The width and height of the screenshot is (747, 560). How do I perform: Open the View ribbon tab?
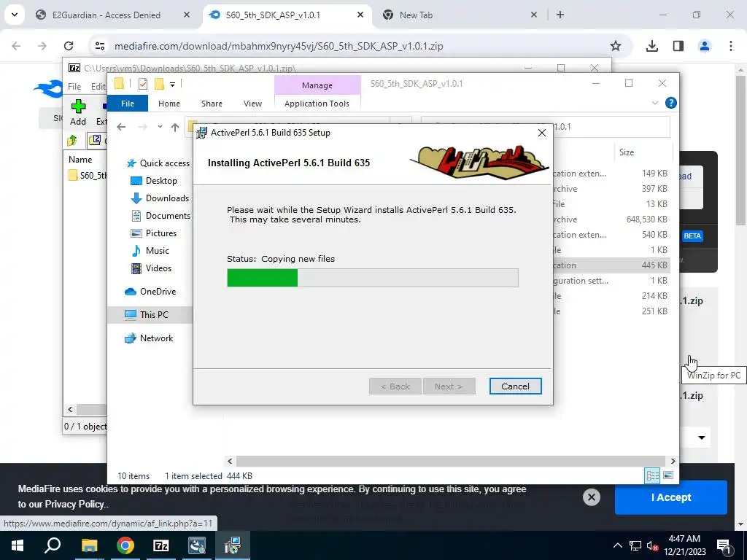pos(252,104)
